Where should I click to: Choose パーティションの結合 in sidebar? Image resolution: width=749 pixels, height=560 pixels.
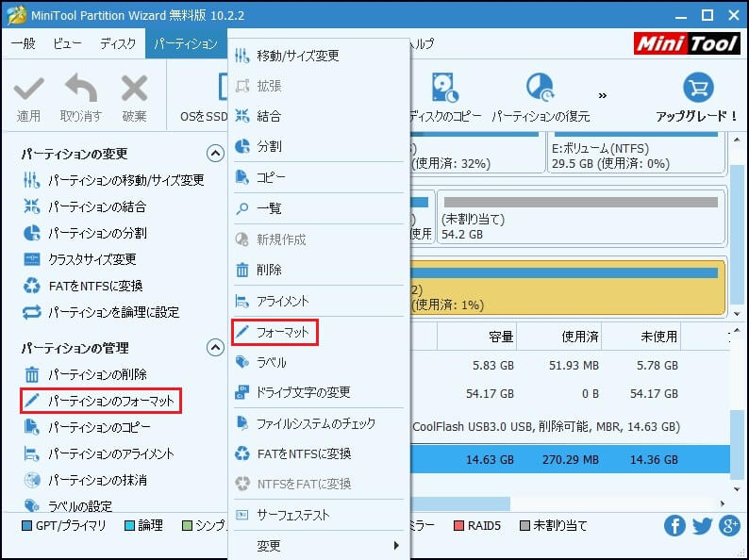[x=85, y=206]
